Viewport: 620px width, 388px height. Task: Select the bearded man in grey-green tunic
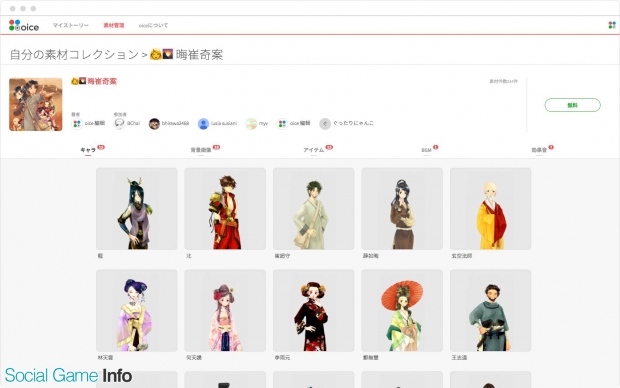click(x=490, y=310)
